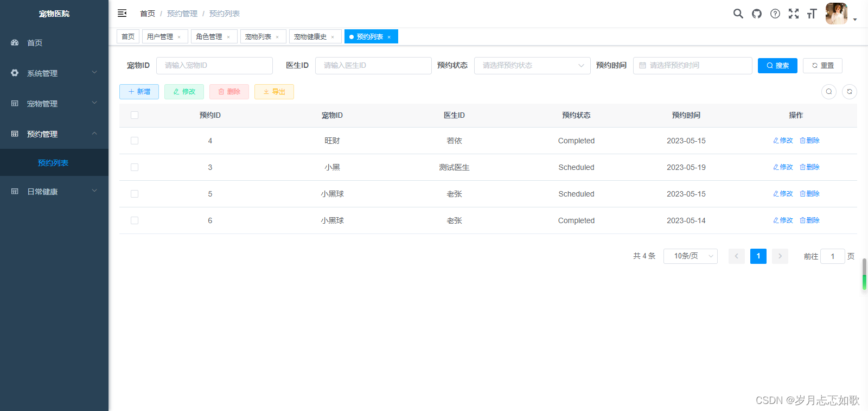Click the user avatar thumbnail

(837, 14)
